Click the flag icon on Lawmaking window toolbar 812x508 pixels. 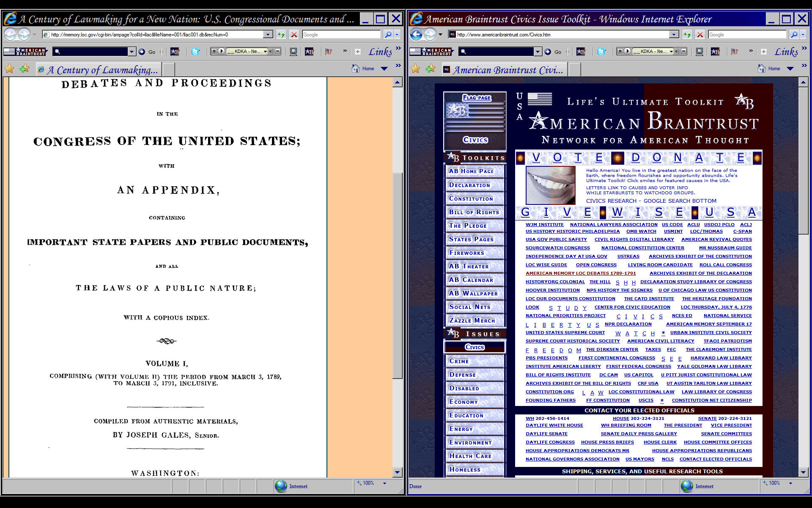[x=329, y=52]
